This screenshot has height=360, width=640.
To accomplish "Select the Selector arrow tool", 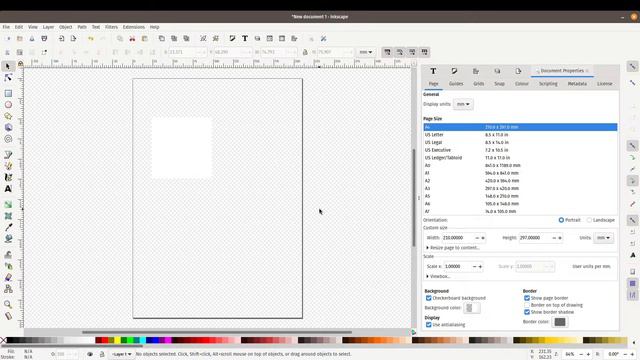I will (8, 66).
